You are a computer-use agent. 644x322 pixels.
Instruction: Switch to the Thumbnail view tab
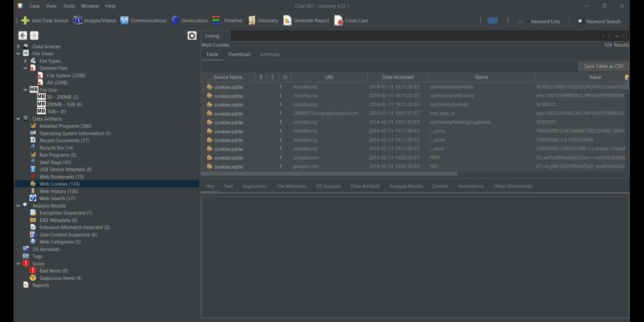pos(239,54)
